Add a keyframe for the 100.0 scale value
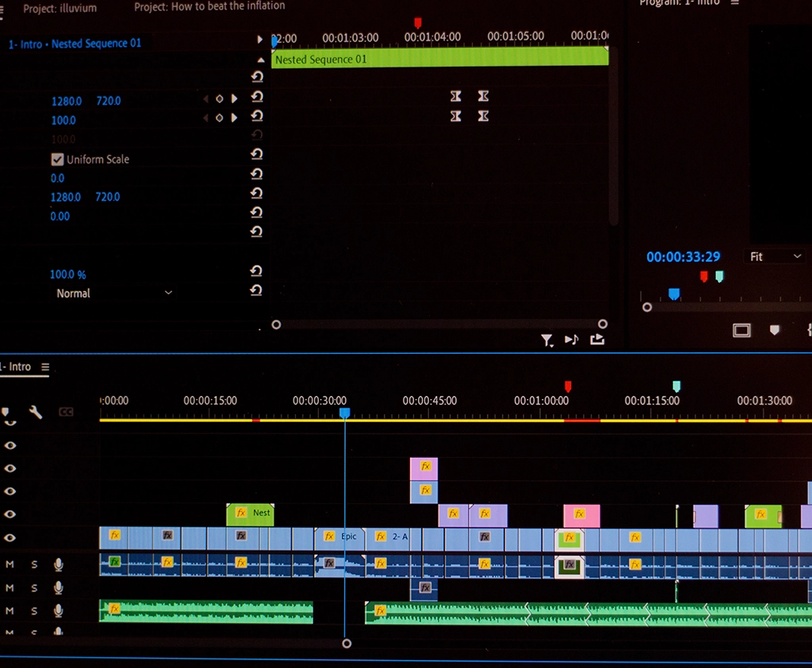The image size is (812, 668). coord(219,118)
